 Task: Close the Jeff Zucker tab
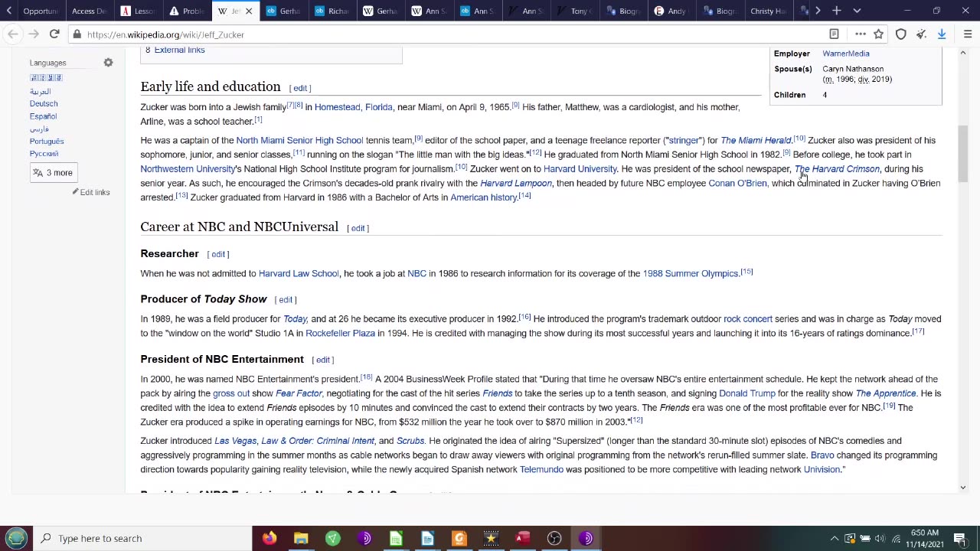[248, 11]
